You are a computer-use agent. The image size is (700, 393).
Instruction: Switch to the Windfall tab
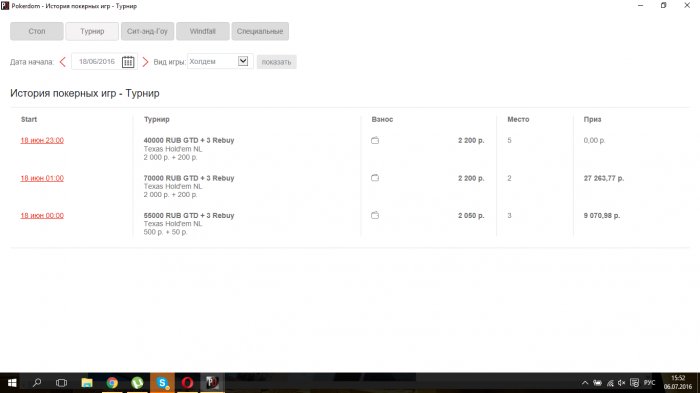203,31
